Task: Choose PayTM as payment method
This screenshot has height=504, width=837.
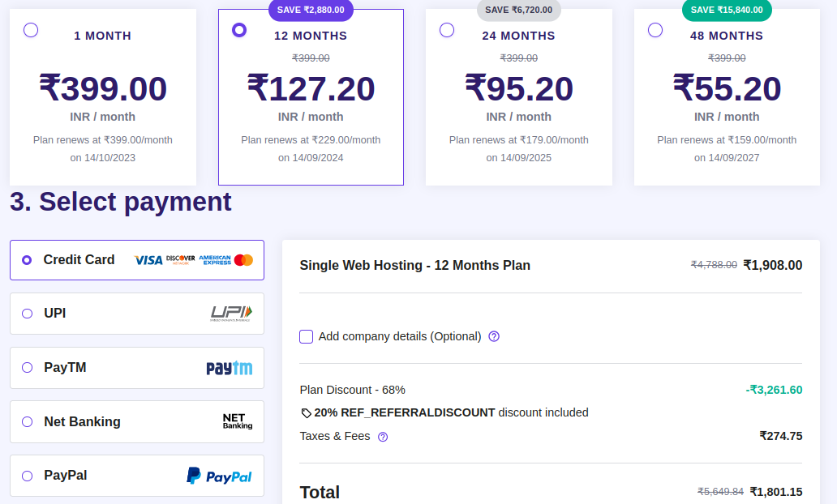Action: [x=28, y=368]
